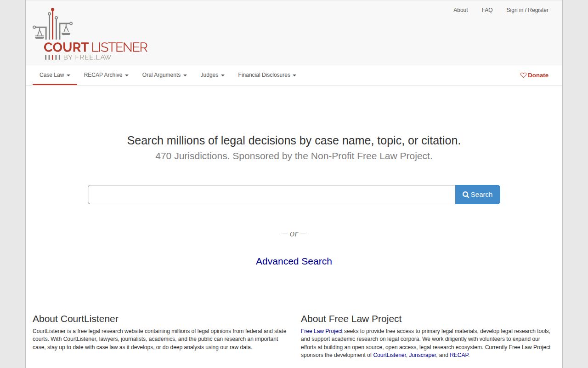Image resolution: width=588 pixels, height=368 pixels.
Task: Click the Juriscraper hyperlink in the footer
Action: click(x=422, y=355)
